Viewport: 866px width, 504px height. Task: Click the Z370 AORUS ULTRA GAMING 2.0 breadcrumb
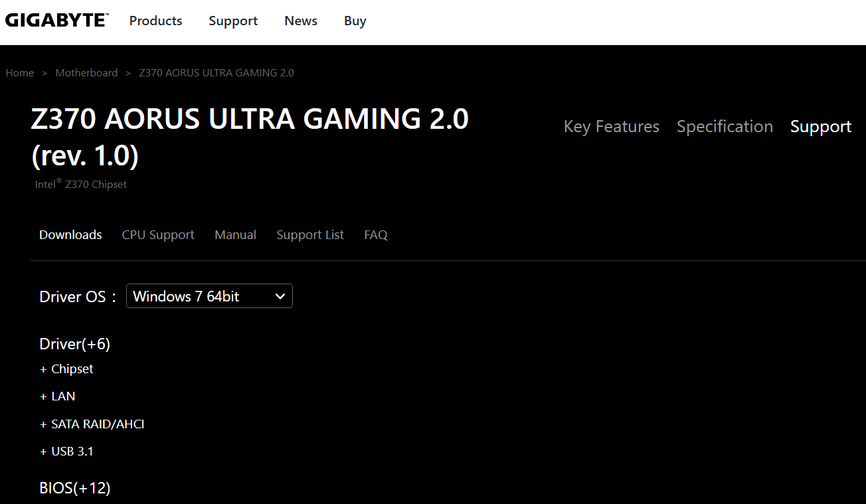pos(217,73)
